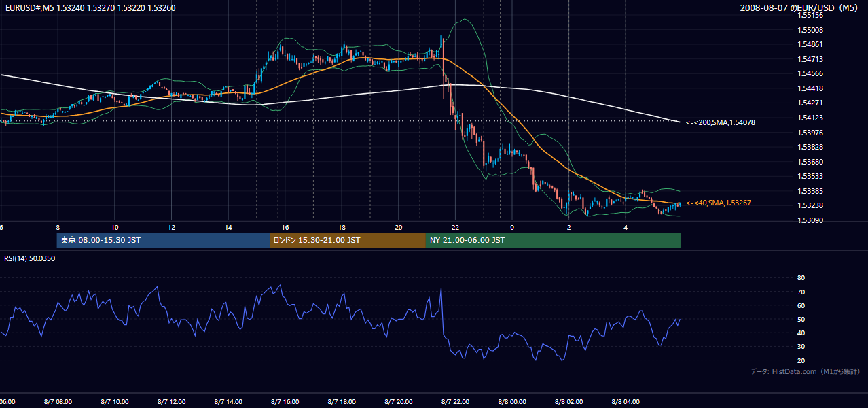The width and height of the screenshot is (868, 408).
Task: Click hour label 22 under the price chart
Action: 455,228
